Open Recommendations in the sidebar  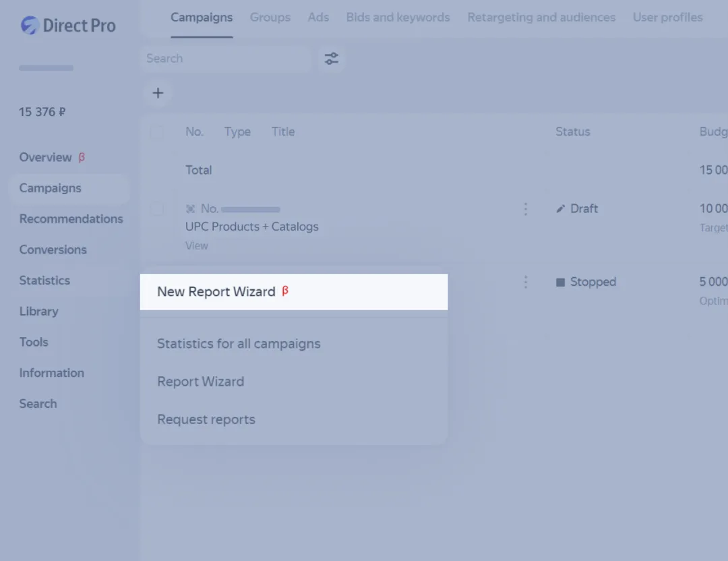71,218
